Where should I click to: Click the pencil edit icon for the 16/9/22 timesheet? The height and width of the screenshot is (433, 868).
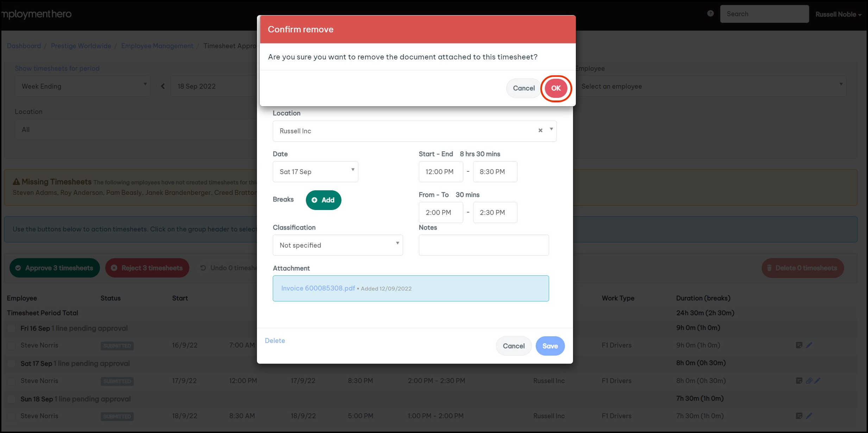pyautogui.click(x=809, y=345)
